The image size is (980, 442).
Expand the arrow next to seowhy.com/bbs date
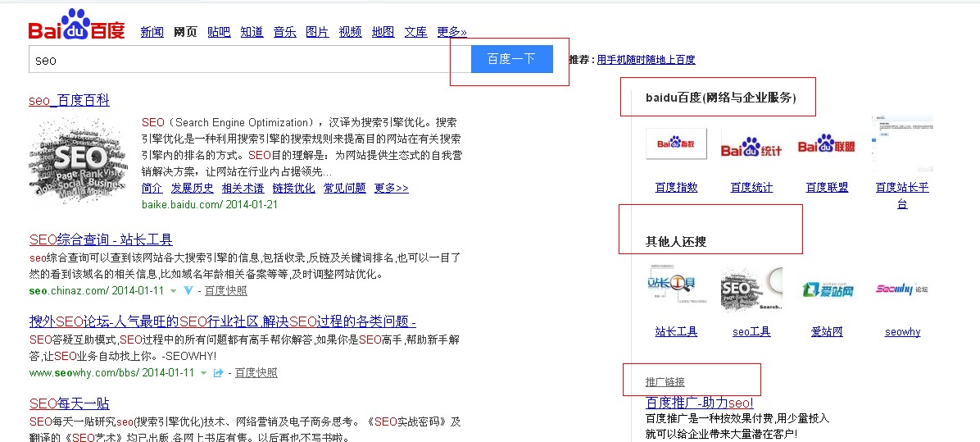click(203, 373)
